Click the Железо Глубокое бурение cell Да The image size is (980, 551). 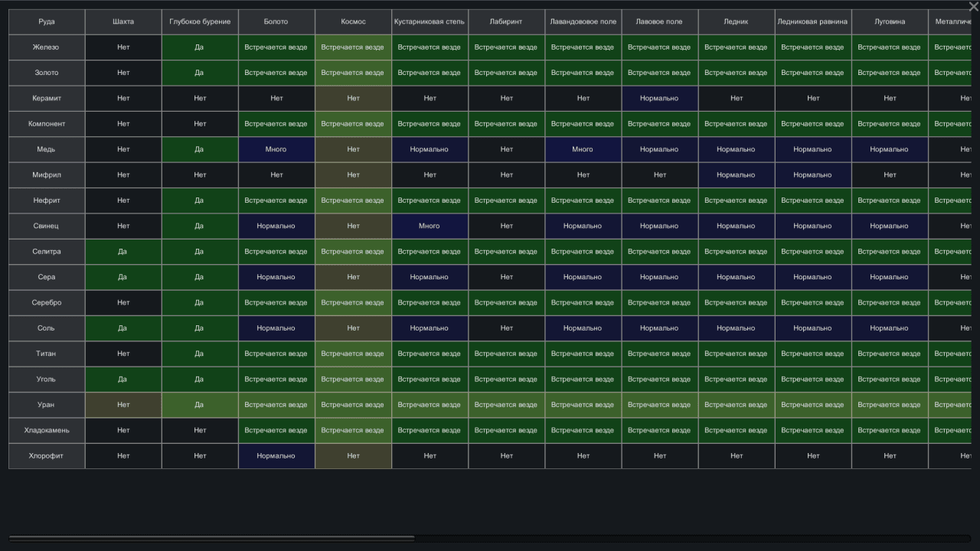pyautogui.click(x=200, y=47)
